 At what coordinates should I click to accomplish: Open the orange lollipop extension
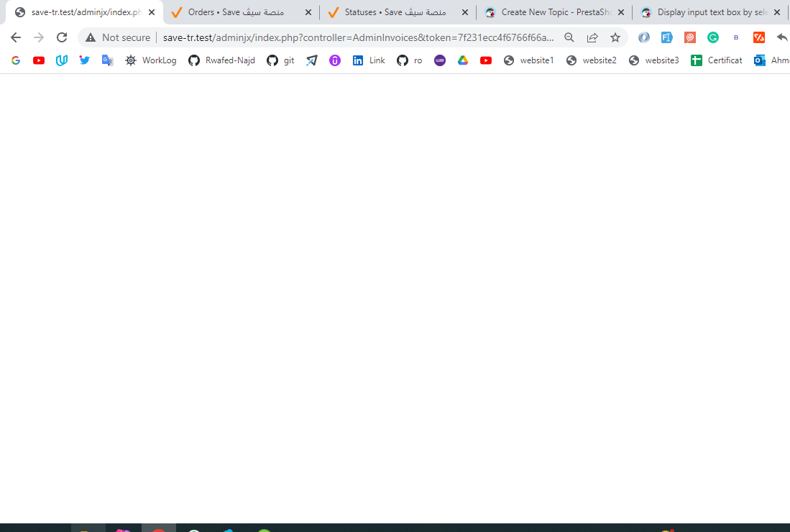(690, 37)
